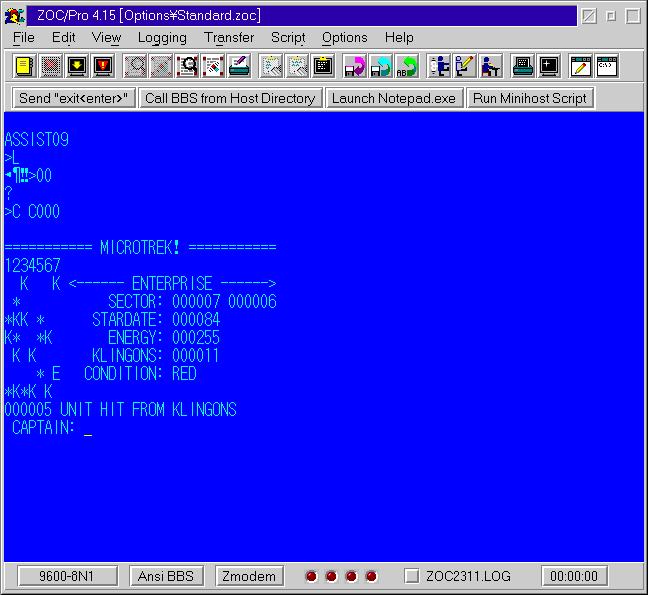Click the Ansi BBS emulation field

click(166, 576)
